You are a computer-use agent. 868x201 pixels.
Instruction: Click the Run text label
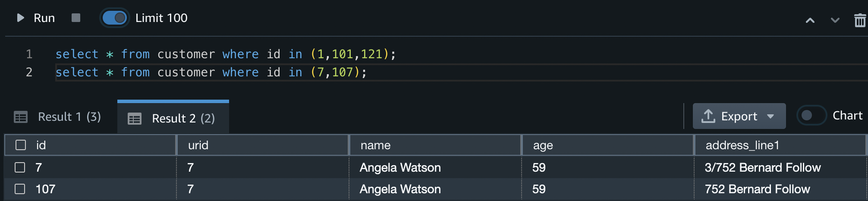coord(44,18)
